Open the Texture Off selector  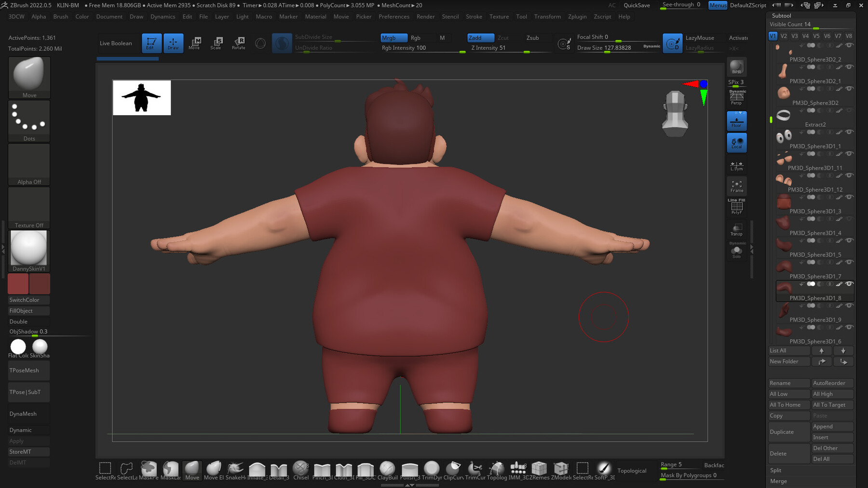click(x=29, y=208)
